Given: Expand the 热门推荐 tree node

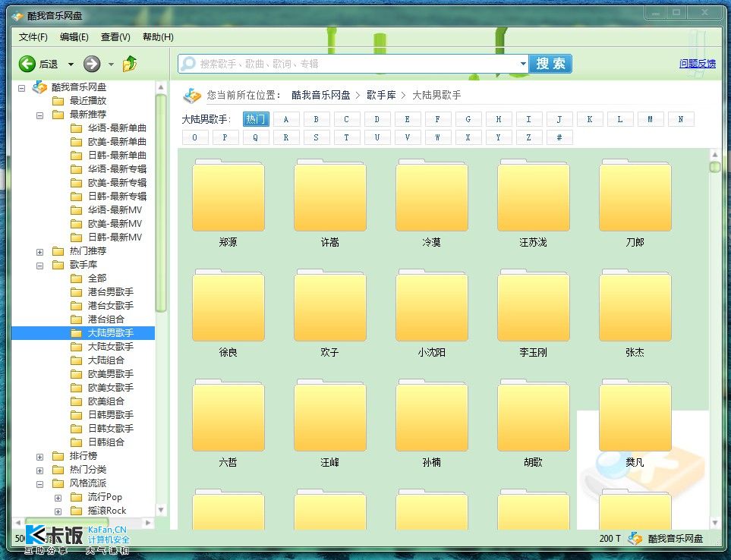Looking at the screenshot, I should 39,252.
